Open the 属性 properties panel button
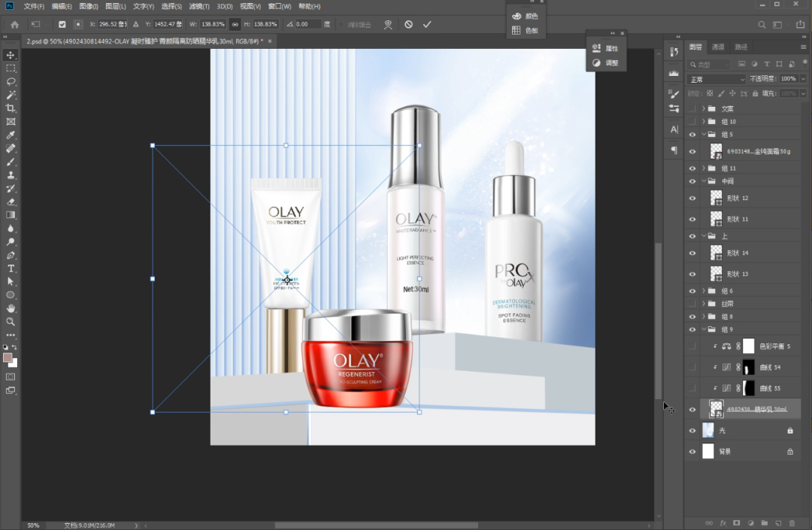 click(x=605, y=48)
